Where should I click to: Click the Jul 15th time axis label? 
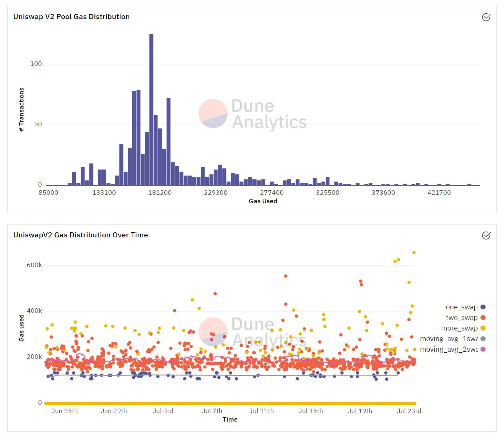coord(311,411)
